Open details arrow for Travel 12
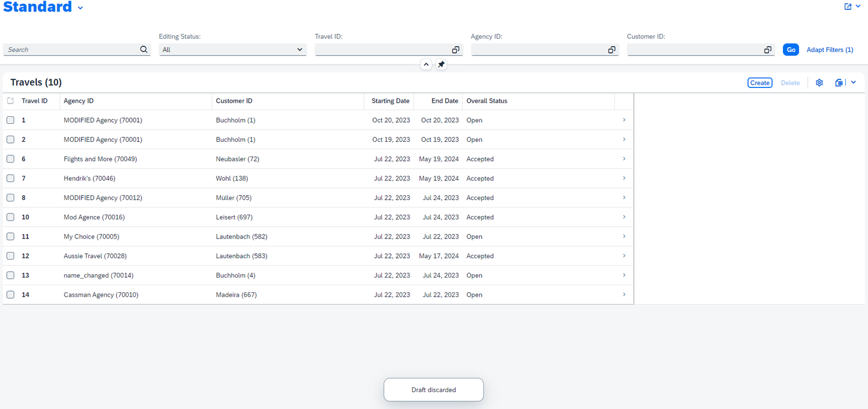The height and width of the screenshot is (409, 868). [624, 256]
